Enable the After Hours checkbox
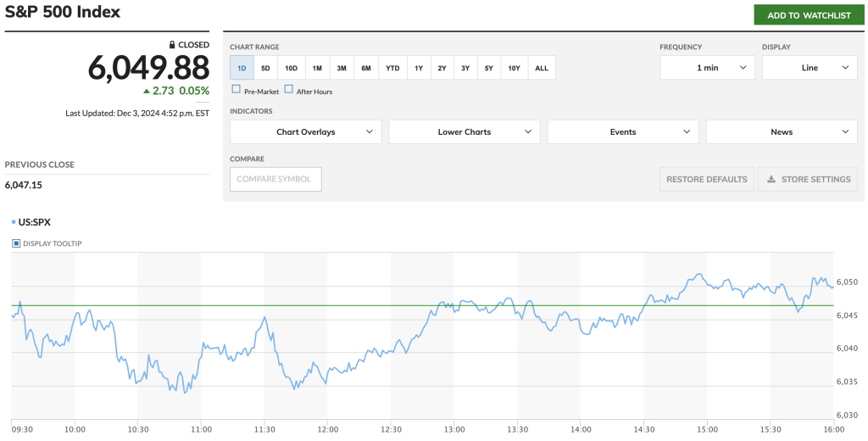The image size is (868, 441). [289, 89]
